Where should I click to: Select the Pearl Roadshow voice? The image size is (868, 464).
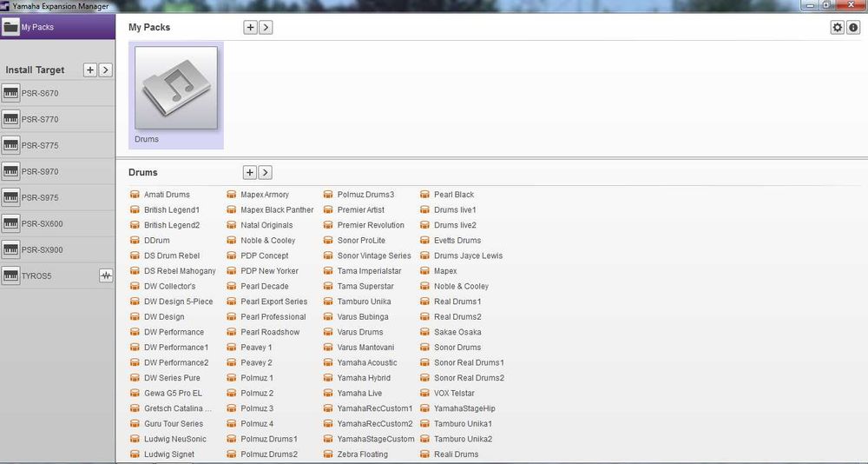270,332
